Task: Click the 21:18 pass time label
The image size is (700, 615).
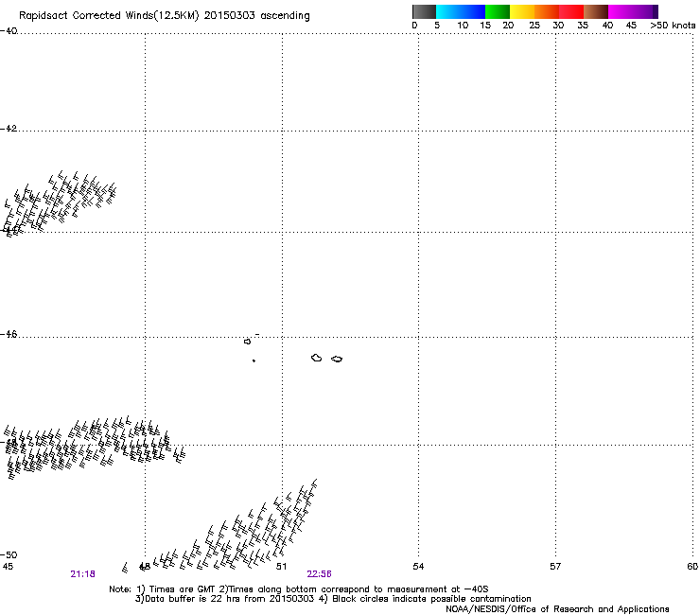Action: 82,574
